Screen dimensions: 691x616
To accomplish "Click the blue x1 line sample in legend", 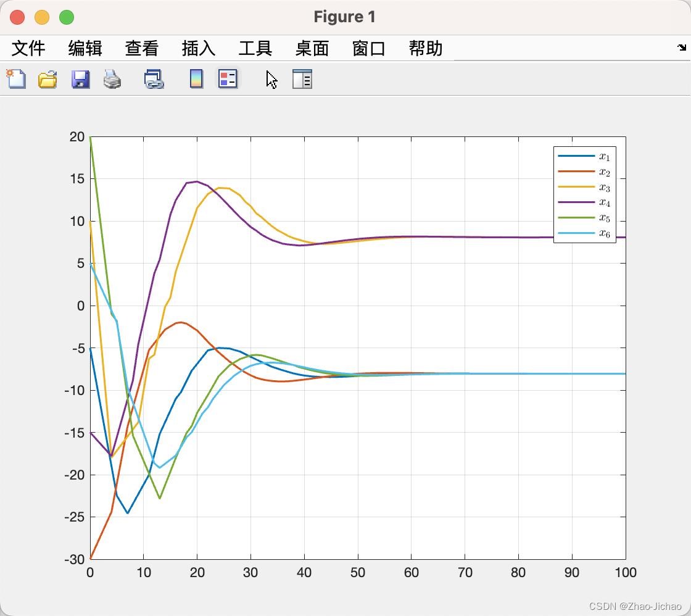I will 576,156.
